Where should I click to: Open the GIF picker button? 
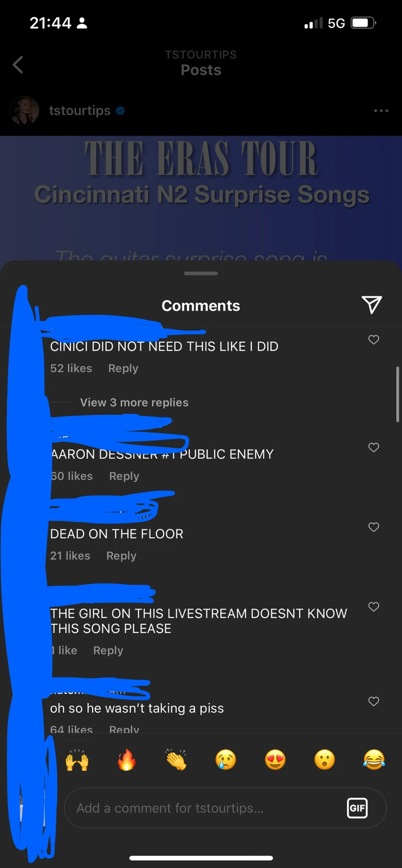(x=357, y=808)
